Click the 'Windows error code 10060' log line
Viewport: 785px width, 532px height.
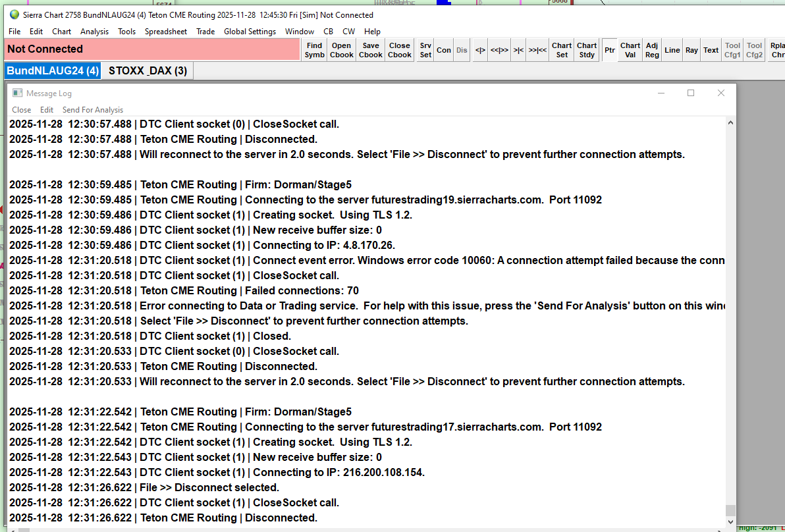(x=367, y=260)
